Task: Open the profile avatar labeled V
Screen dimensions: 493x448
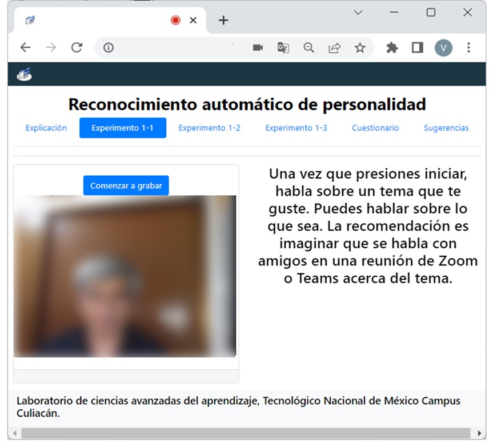Action: click(443, 48)
